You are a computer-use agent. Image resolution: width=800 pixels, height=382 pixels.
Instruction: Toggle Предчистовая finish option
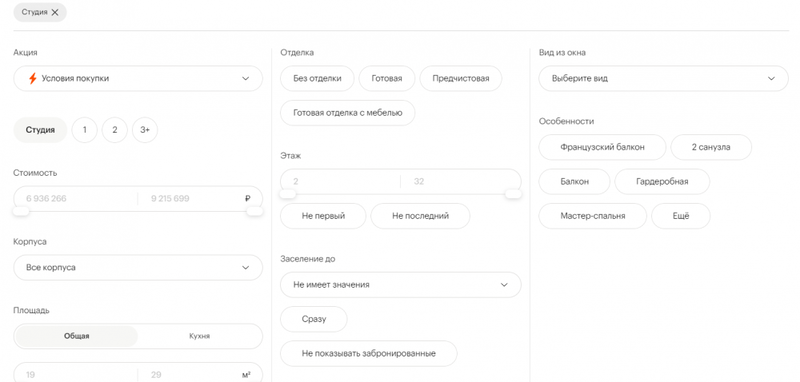coord(461,79)
